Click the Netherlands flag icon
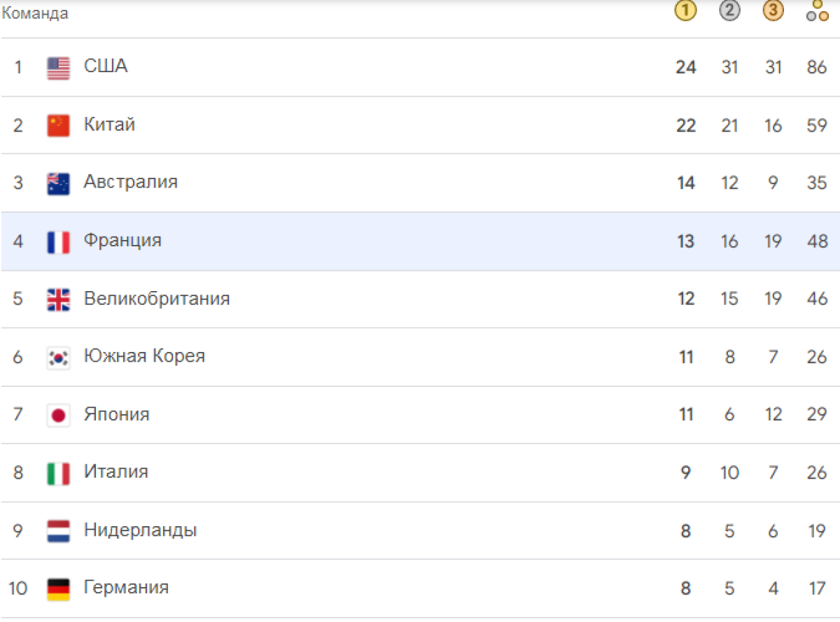 click(59, 531)
